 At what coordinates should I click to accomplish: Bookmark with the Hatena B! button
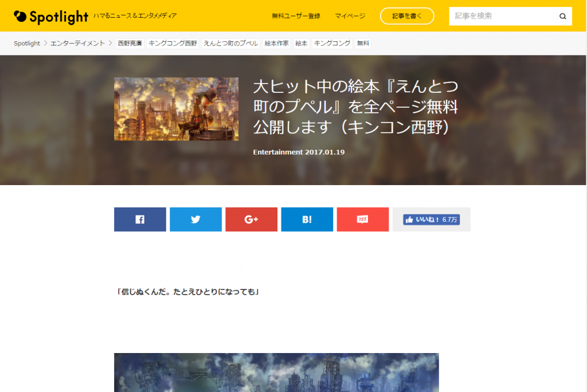[x=307, y=219]
